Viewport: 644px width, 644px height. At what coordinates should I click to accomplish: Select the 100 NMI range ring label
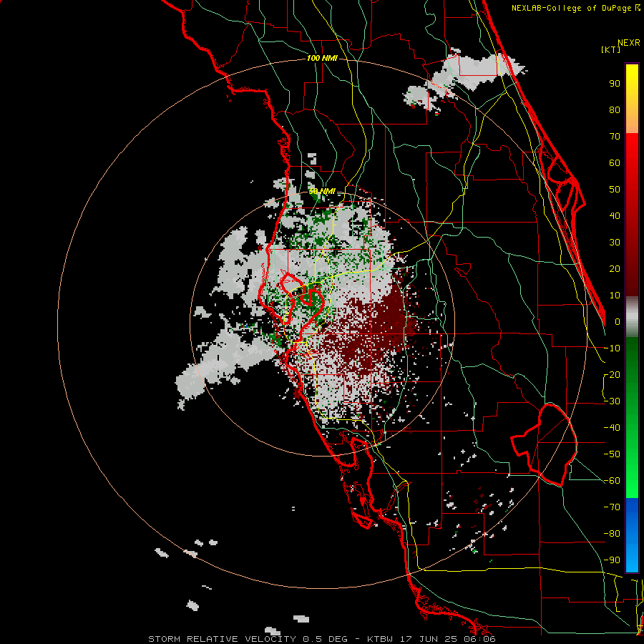click(x=322, y=58)
